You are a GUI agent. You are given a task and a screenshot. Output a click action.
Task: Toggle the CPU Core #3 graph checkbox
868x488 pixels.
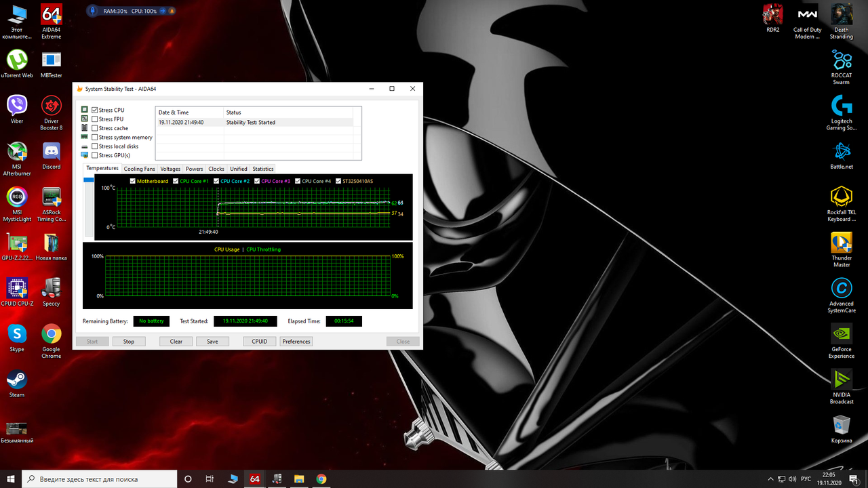258,181
